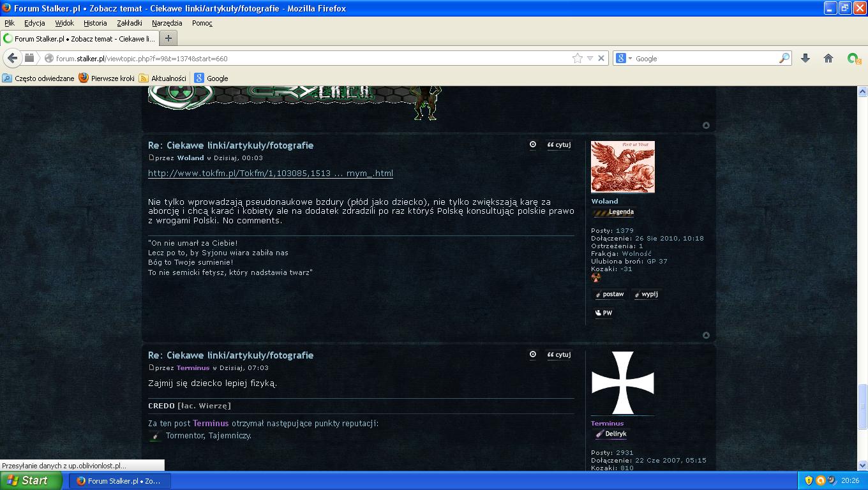868x490 pixels.
Task: Open Terminus's post count 2931
Action: pyautogui.click(x=625, y=452)
